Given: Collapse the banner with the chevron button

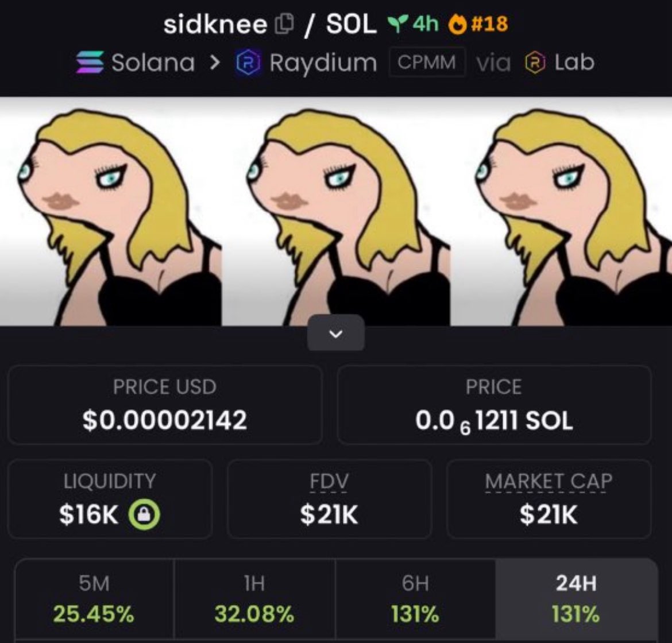Looking at the screenshot, I should [336, 333].
